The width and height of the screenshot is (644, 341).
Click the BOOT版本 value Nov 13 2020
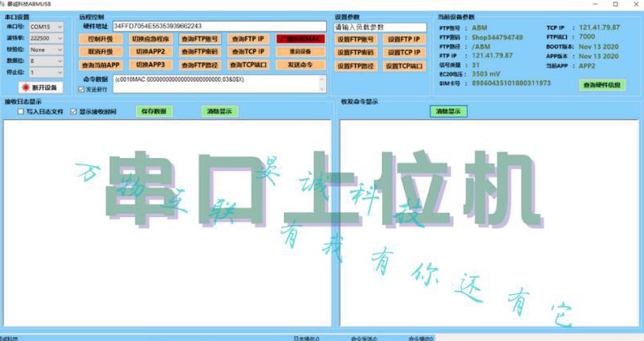click(x=599, y=46)
